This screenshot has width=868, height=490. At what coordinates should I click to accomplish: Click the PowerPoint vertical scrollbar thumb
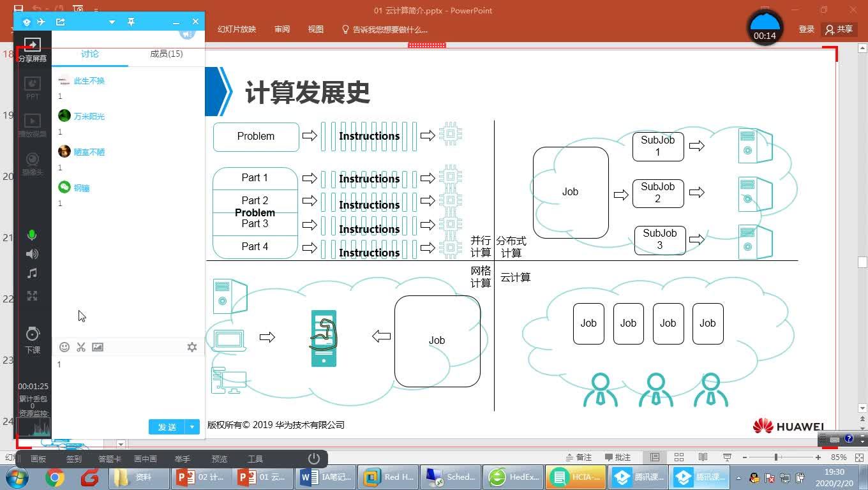point(863,262)
